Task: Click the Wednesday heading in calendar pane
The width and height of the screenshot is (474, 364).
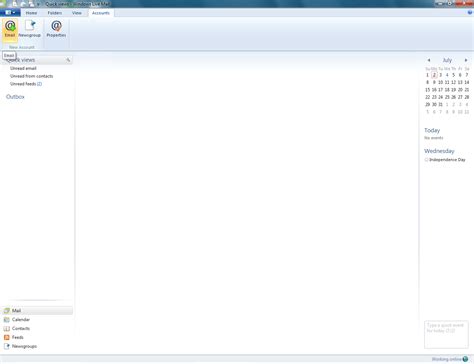Action: point(439,151)
